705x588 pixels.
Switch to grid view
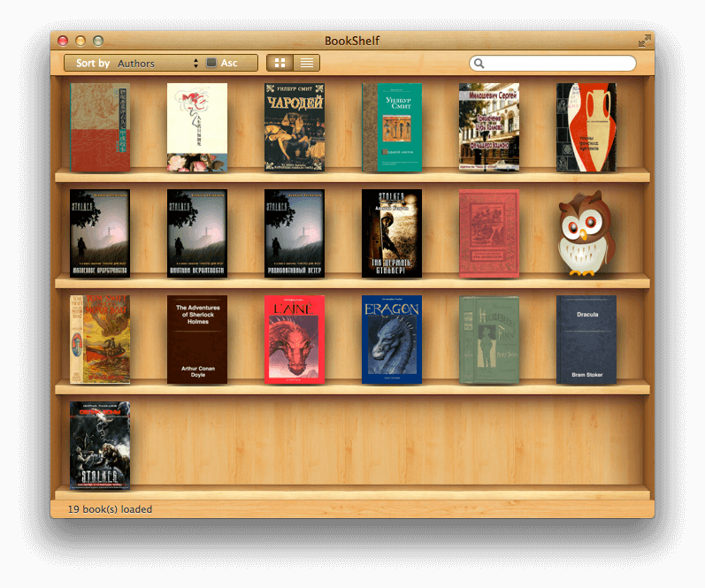[280, 63]
